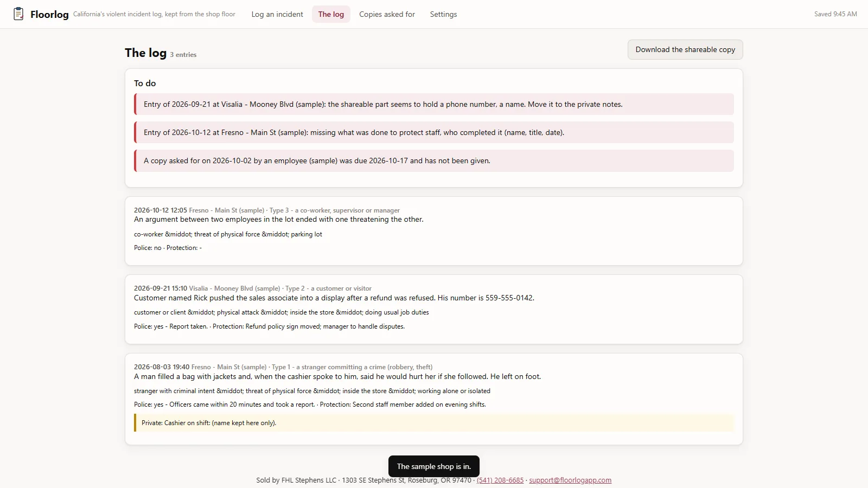
Task: Click the 'The log' page heading
Action: click(145, 53)
